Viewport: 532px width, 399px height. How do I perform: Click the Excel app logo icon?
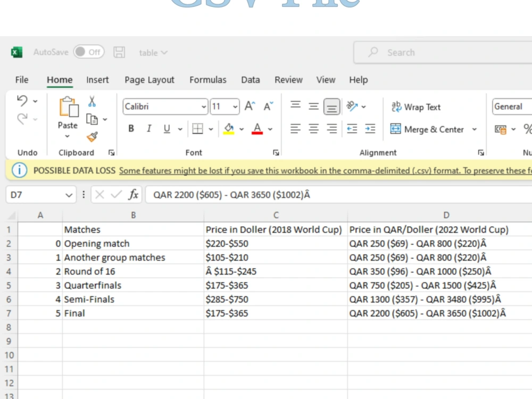16,52
